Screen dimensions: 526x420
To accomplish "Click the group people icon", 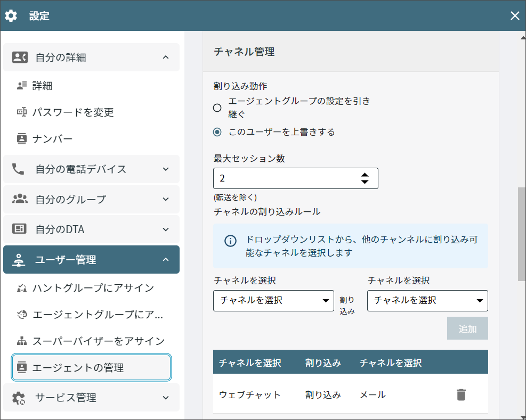I will click(20, 199).
